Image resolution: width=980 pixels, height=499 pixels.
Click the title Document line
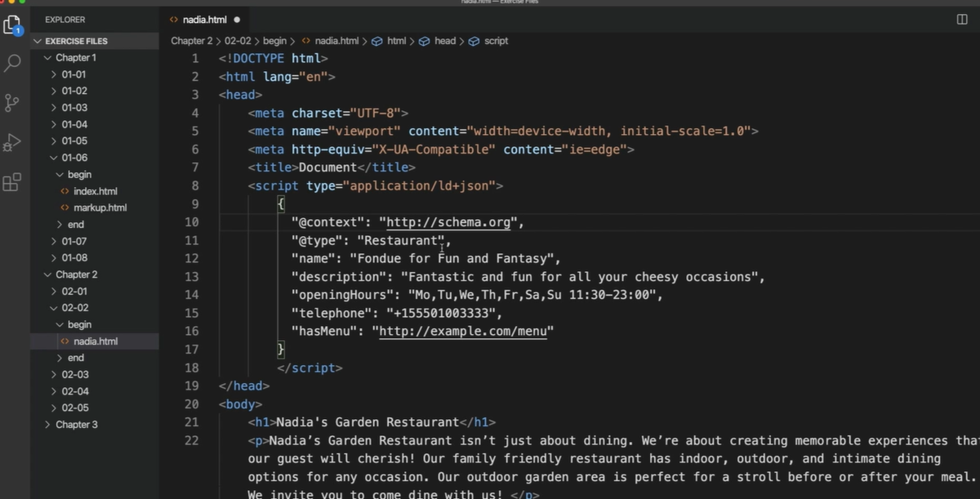(x=332, y=167)
